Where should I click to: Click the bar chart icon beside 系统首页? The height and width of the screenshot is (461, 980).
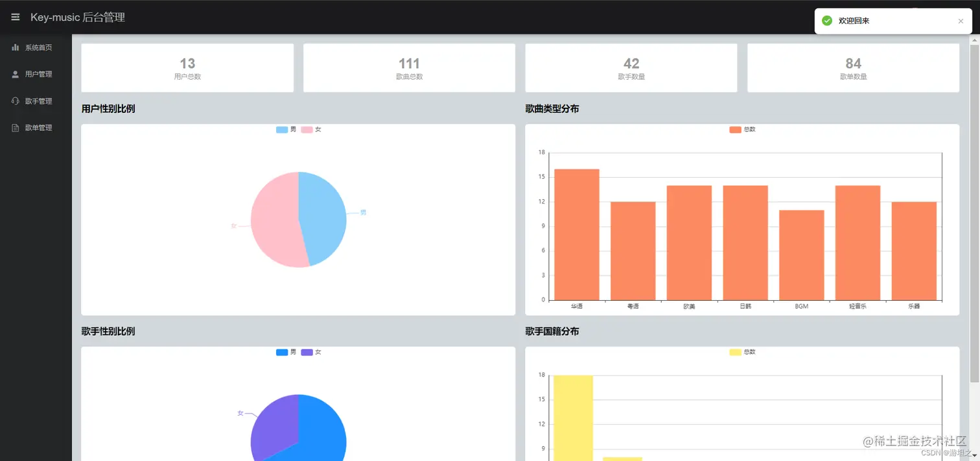[16, 47]
